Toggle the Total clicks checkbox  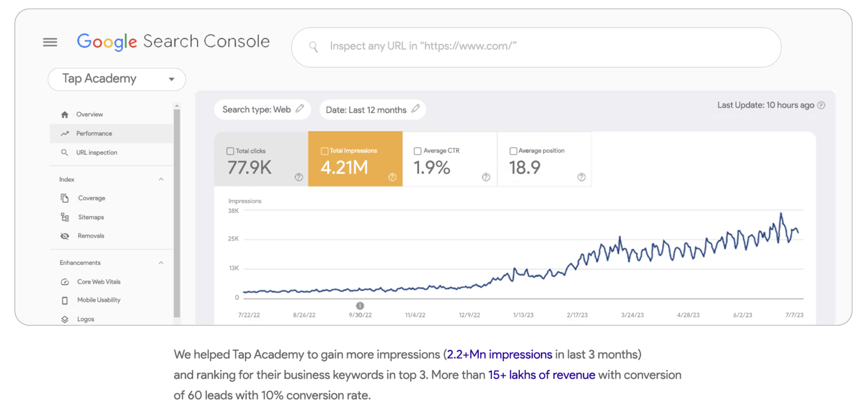coord(230,151)
